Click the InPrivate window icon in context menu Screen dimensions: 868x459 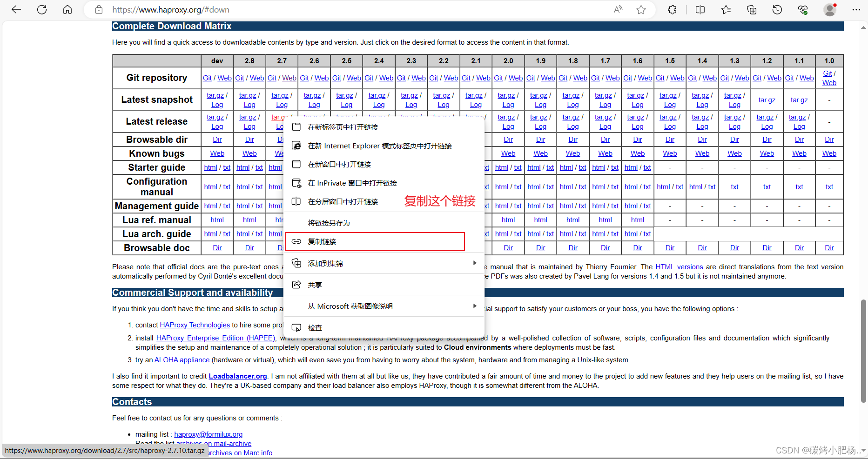(x=296, y=183)
